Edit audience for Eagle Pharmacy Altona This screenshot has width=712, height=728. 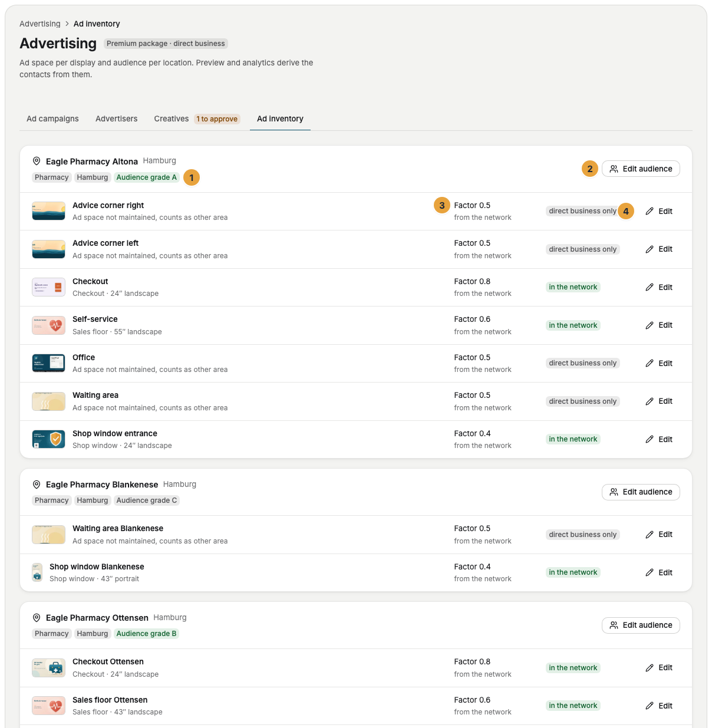[x=641, y=169]
